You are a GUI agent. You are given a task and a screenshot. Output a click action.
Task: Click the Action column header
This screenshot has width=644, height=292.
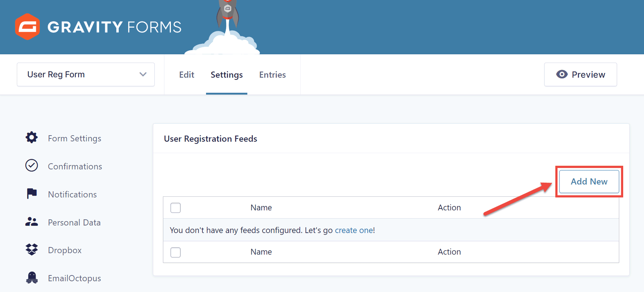449,207
